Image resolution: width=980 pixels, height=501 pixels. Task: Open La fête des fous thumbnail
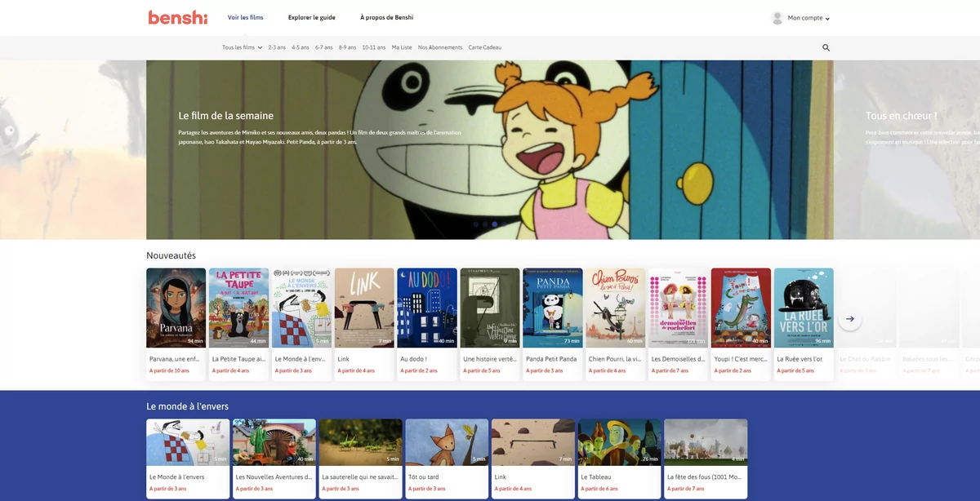coord(706,442)
